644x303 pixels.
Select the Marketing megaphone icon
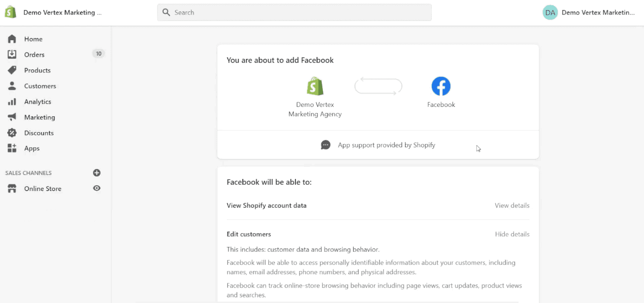[x=11, y=117]
